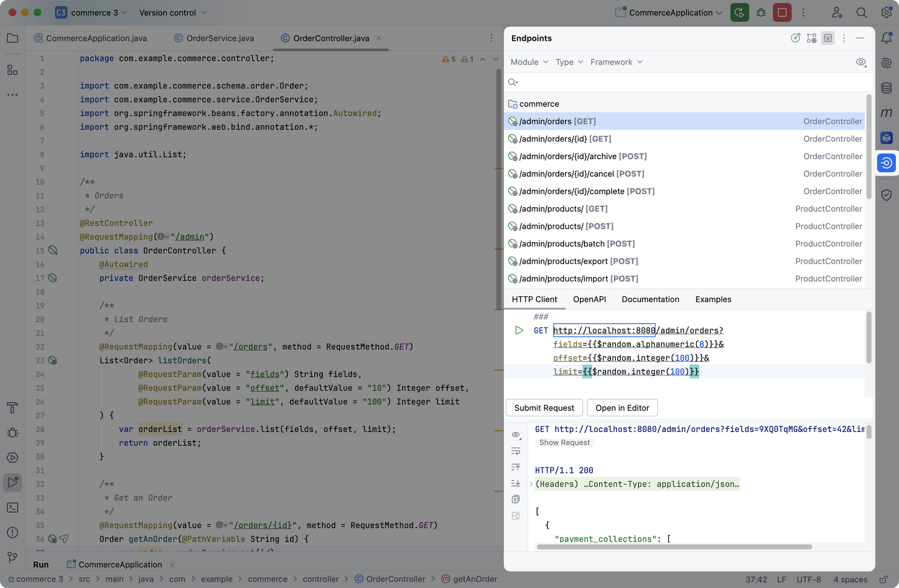Click the response panel horizontal scrollbar
The height and width of the screenshot is (588, 899).
point(674,547)
